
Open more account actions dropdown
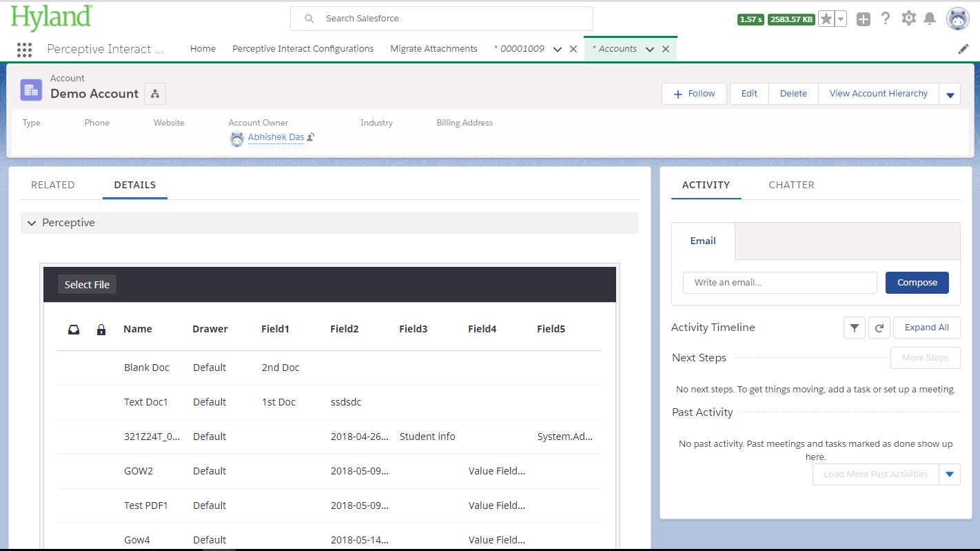(950, 94)
